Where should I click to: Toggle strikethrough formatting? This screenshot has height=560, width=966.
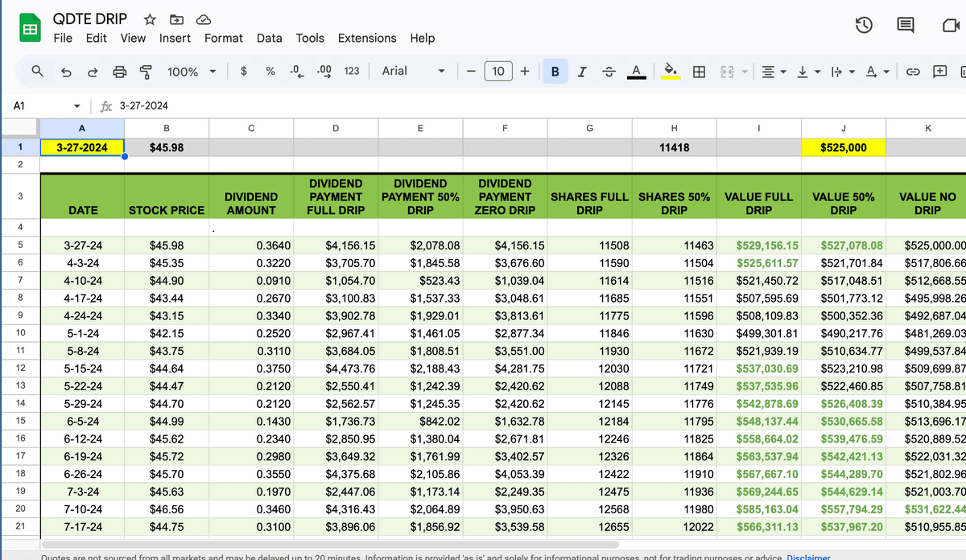pyautogui.click(x=609, y=72)
